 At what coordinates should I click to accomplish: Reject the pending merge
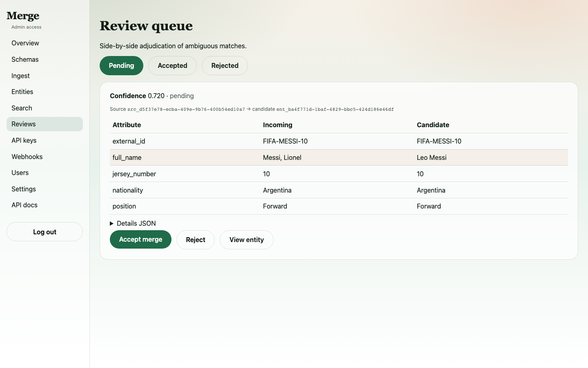196,240
